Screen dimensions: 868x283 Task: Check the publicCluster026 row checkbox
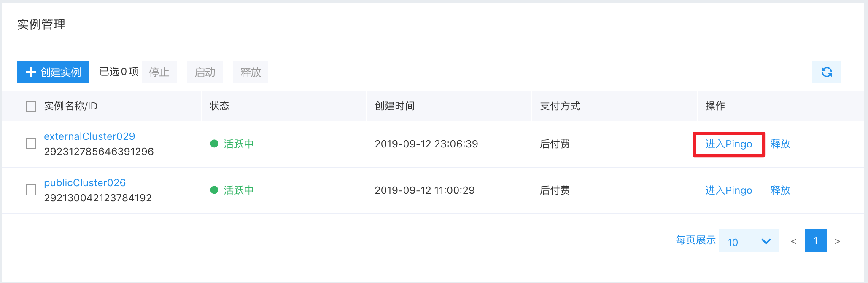[x=31, y=190]
